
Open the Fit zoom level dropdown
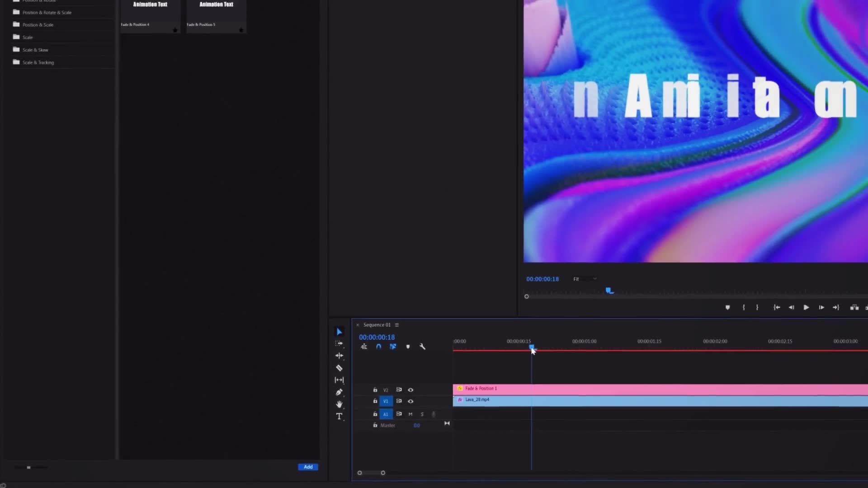pos(585,279)
